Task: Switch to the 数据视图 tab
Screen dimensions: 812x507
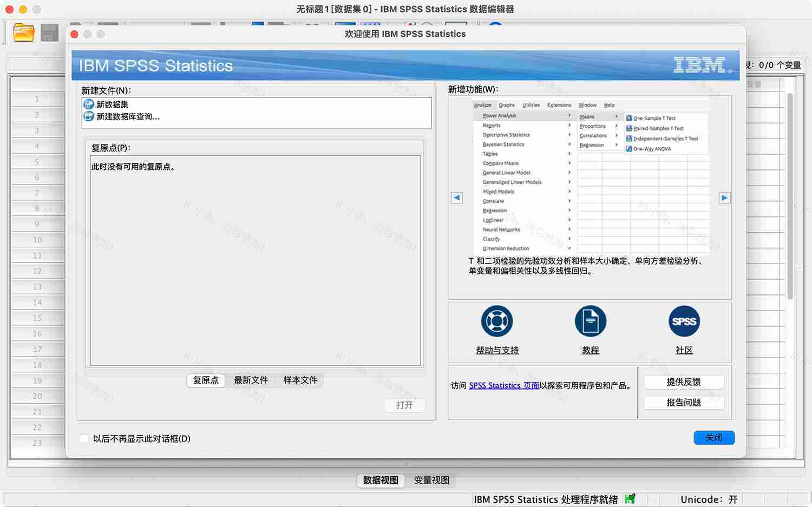Action: click(381, 480)
